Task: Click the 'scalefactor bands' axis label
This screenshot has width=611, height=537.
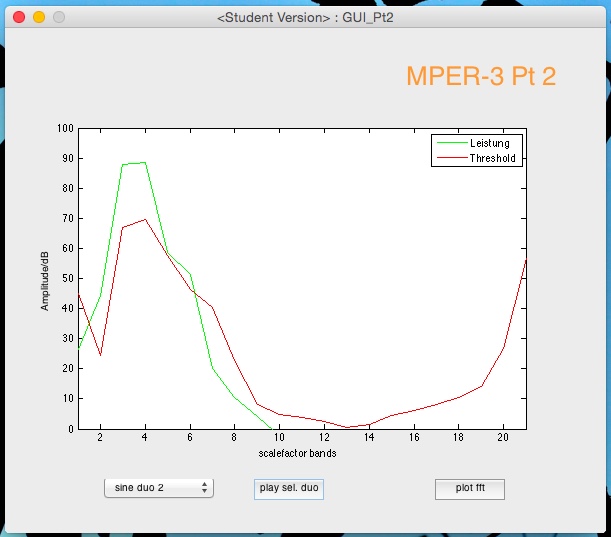Action: pos(297,453)
